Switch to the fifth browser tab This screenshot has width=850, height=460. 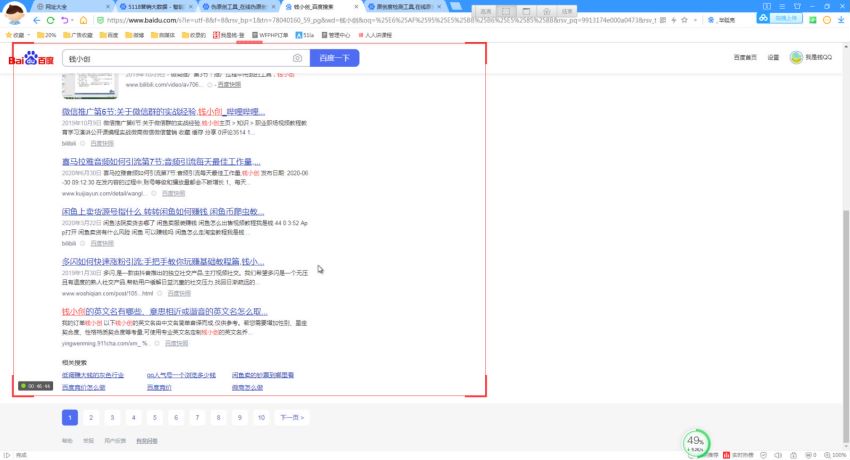tap(404, 7)
